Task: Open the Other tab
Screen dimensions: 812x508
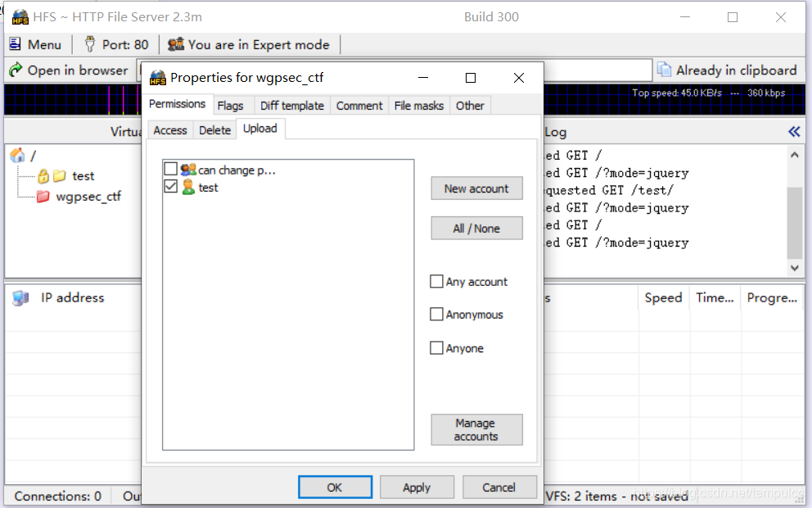Action: click(x=470, y=106)
